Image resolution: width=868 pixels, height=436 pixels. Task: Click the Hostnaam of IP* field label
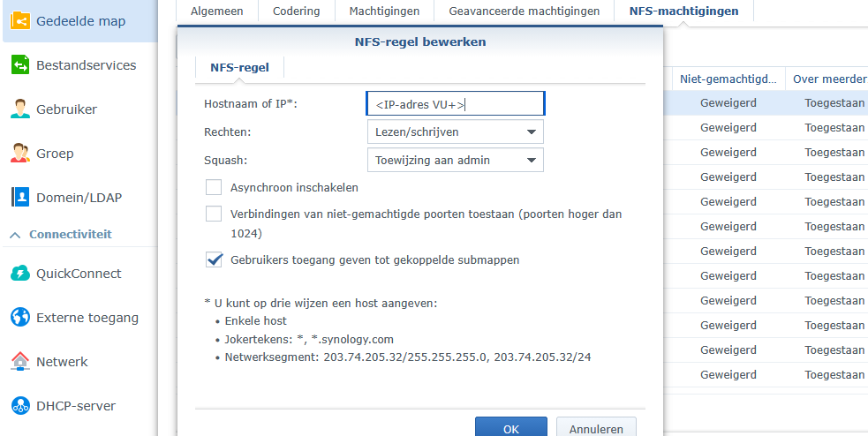251,103
